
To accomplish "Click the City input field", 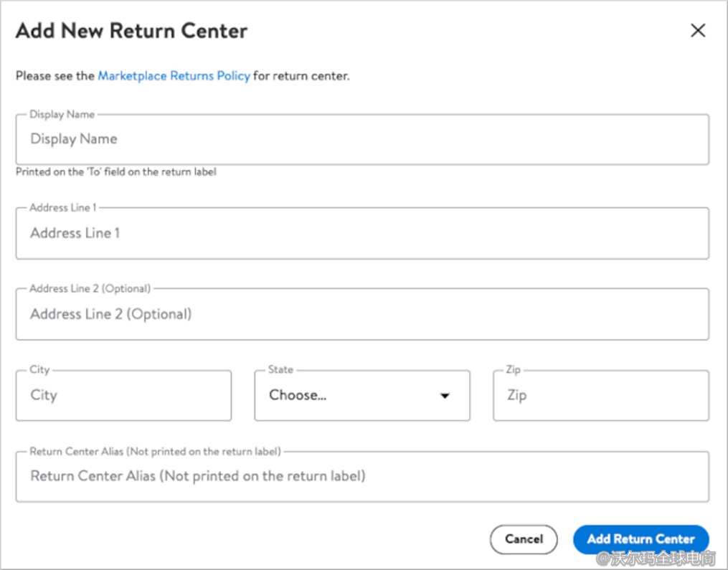I will (x=123, y=395).
